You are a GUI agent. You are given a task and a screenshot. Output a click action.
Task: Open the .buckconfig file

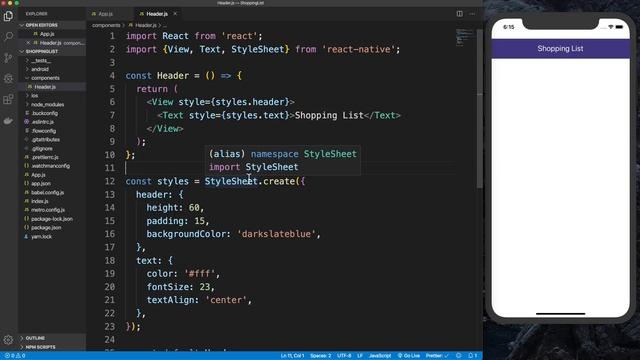pos(44,113)
